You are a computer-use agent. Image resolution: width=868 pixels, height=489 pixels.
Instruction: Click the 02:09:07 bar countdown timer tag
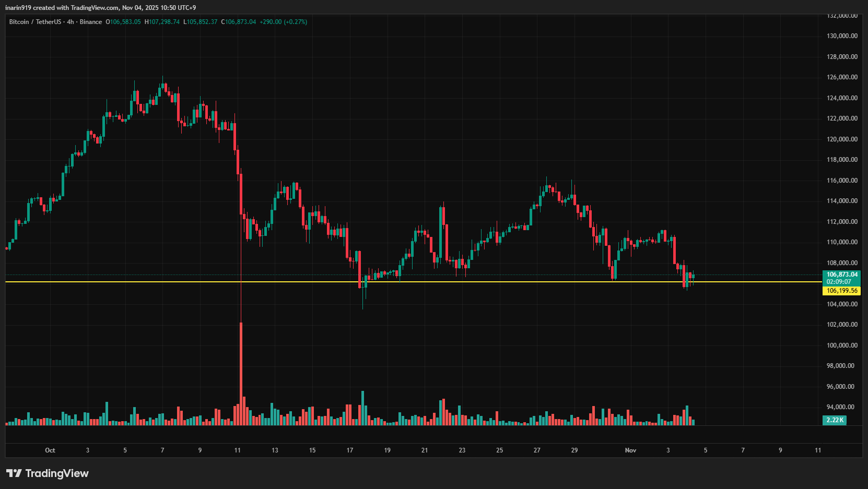840,280
